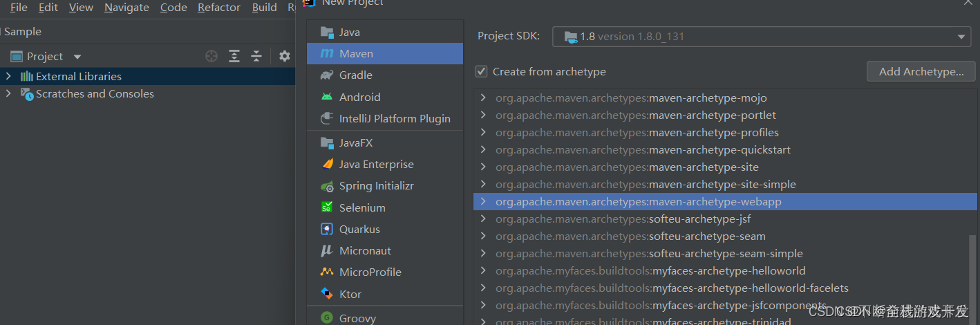Image resolution: width=980 pixels, height=325 pixels.
Task: Click the Ktor icon
Action: coord(327,294)
